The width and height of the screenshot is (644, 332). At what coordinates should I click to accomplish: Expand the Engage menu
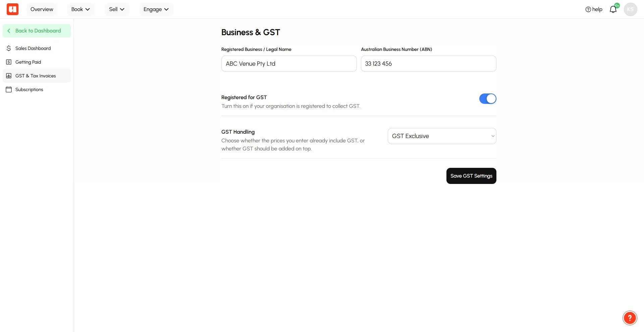click(156, 9)
